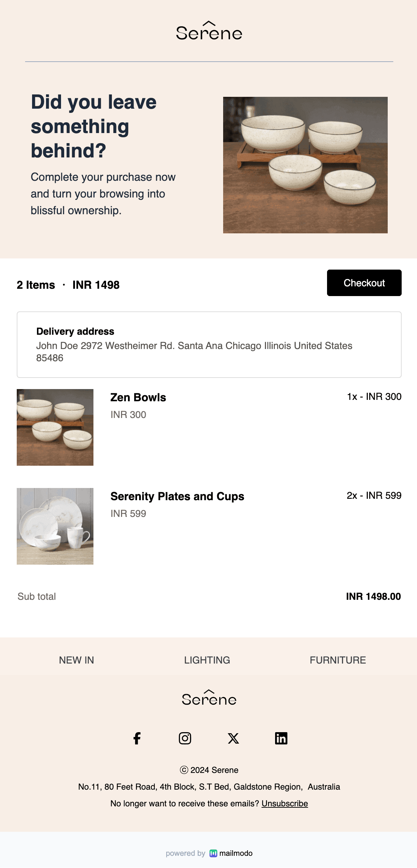Open Serene's Facebook page icon
Viewport: 417px width, 868px height.
[x=137, y=738]
